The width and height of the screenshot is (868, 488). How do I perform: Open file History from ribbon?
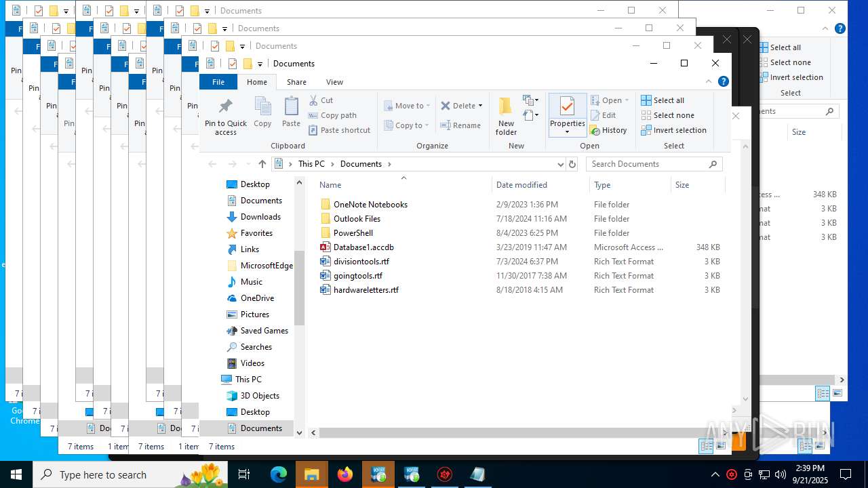point(608,130)
